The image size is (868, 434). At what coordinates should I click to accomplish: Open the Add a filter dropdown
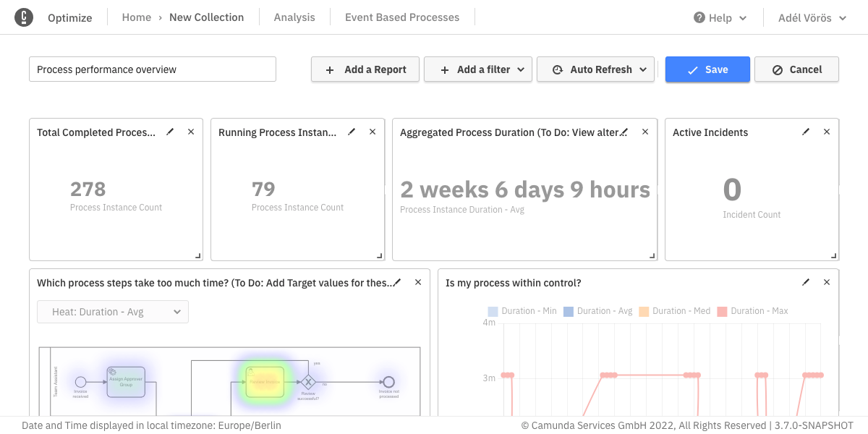click(x=478, y=69)
